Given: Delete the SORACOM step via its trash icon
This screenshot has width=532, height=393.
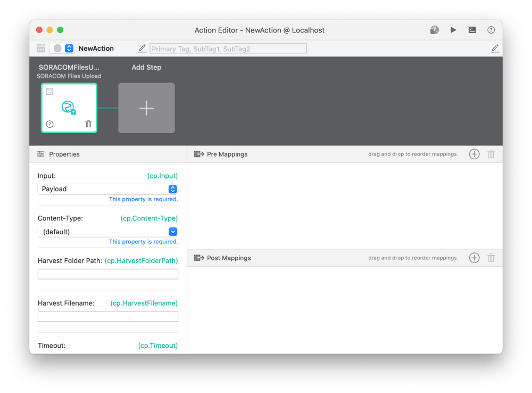Looking at the screenshot, I should coord(88,124).
